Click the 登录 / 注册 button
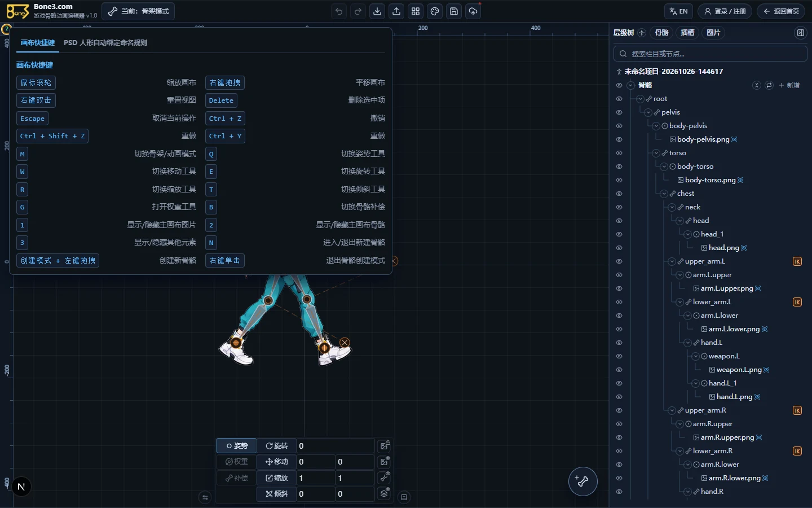The height and width of the screenshot is (508, 812). (x=725, y=11)
